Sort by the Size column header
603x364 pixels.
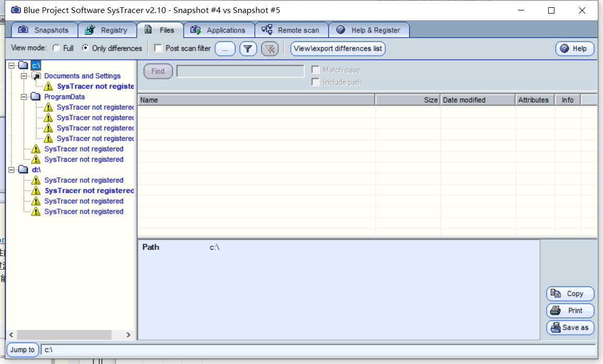(408, 100)
